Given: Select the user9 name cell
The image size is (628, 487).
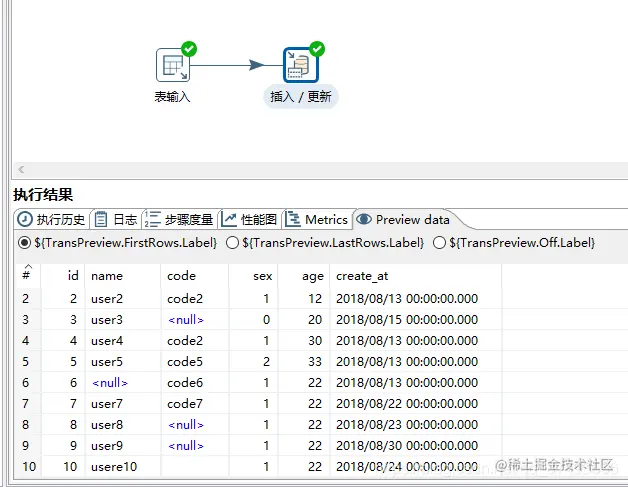Looking at the screenshot, I should pos(123,445).
